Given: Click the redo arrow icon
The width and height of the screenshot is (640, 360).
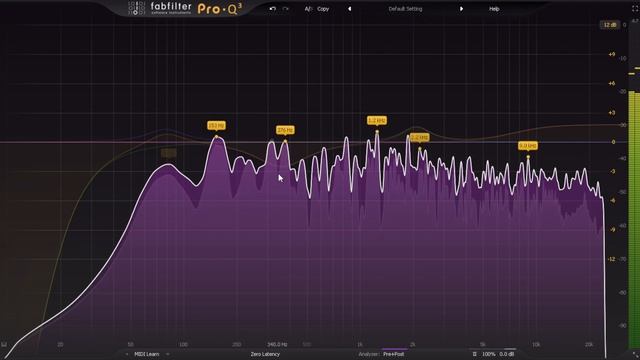Looking at the screenshot, I should tap(285, 9).
